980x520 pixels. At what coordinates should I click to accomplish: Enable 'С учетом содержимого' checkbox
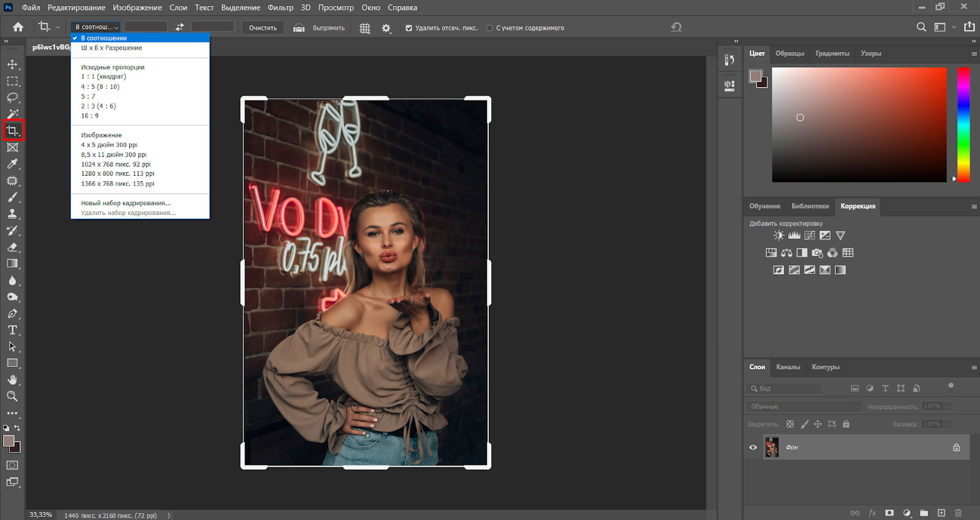(489, 28)
